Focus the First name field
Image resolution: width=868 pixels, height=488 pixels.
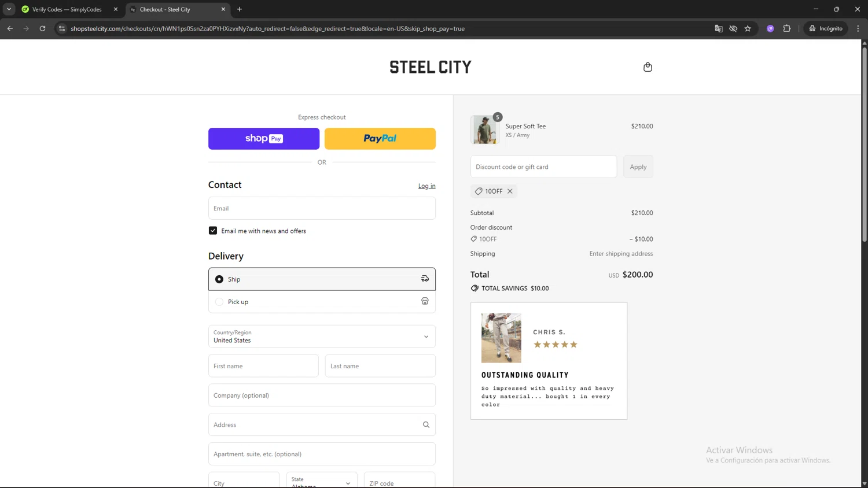pyautogui.click(x=263, y=366)
